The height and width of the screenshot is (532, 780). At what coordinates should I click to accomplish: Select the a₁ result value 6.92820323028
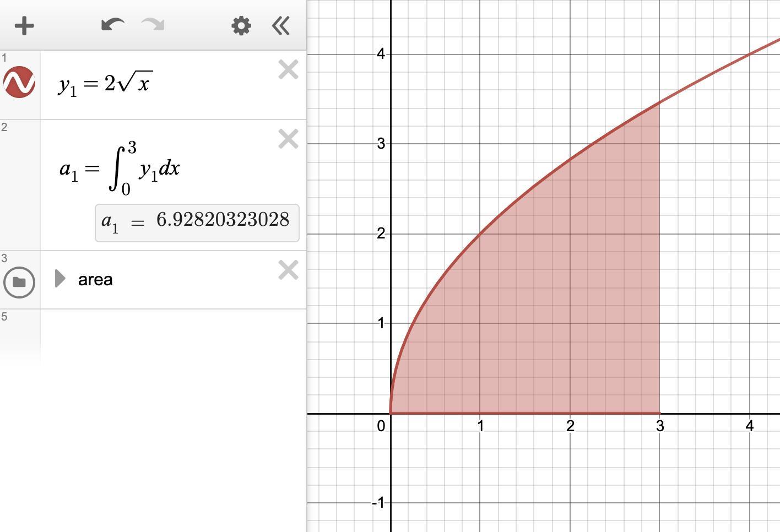pos(223,220)
